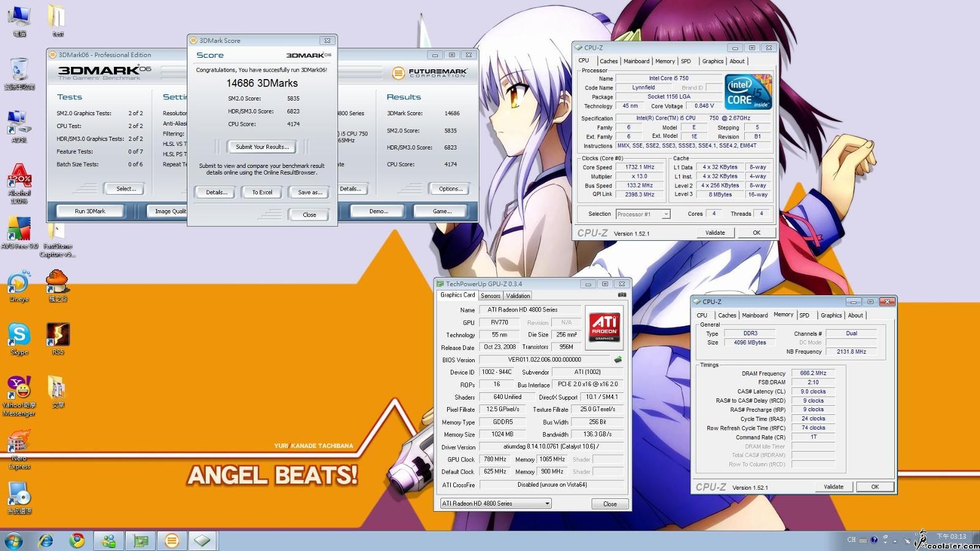The height and width of the screenshot is (551, 980).
Task: Launch Skype from the desktop
Action: click(x=19, y=339)
